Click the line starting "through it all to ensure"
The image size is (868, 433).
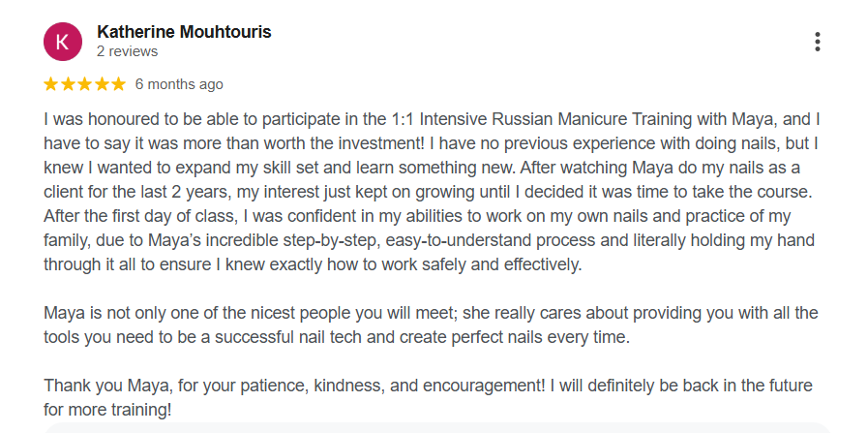coord(313,265)
